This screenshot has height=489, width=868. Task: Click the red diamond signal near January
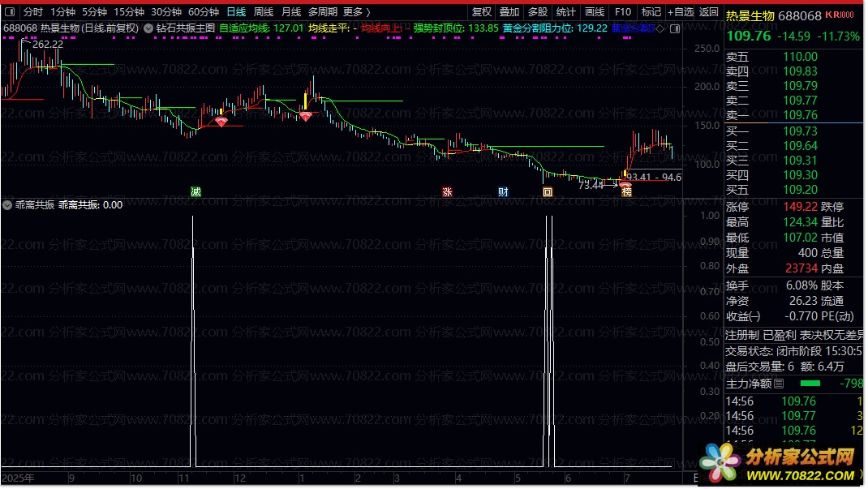point(306,116)
